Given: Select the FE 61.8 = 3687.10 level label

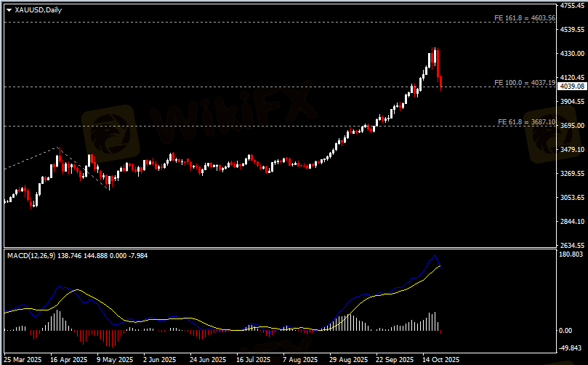Looking at the screenshot, I should 526,122.
